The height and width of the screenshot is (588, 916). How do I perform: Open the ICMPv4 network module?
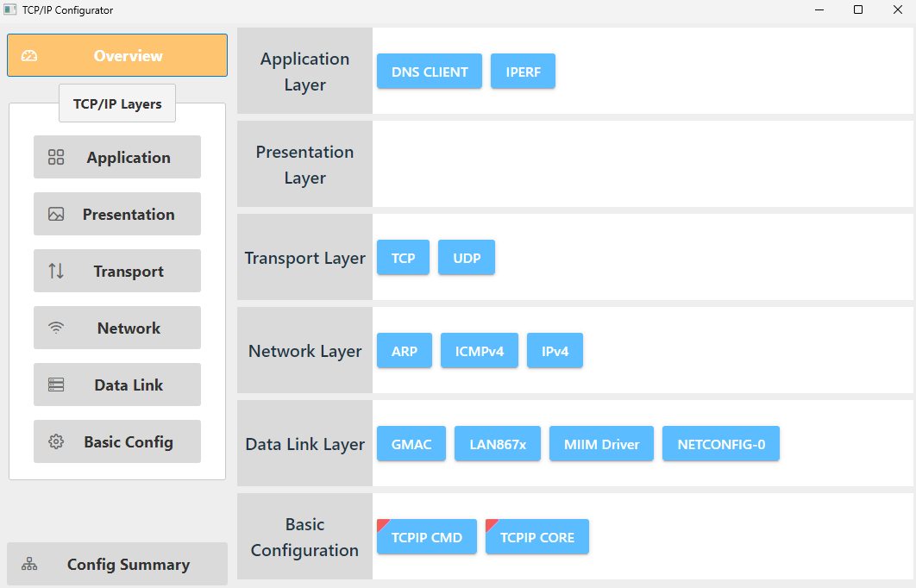[x=480, y=351]
